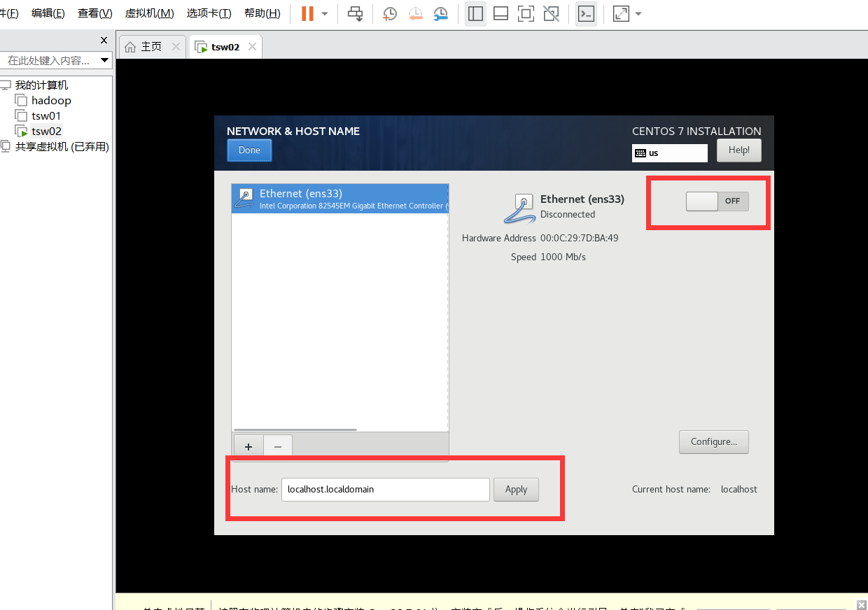
Task: Select the tsw02 virtual machine
Action: (46, 131)
